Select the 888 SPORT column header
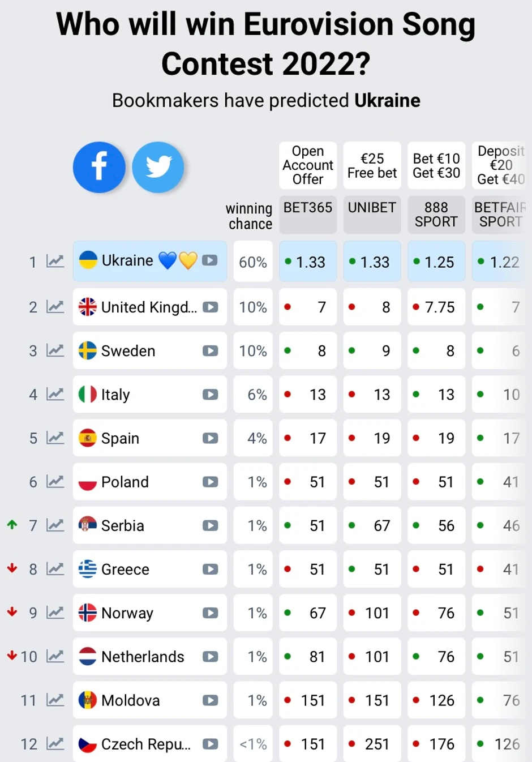This screenshot has height=762, width=532. point(436,215)
